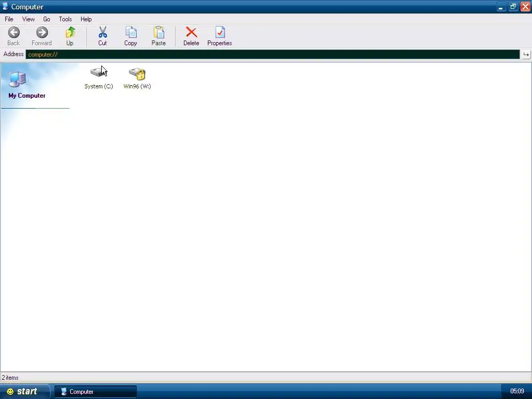Select the Win96 (W:) locked drive
Image resolution: width=532 pixels, height=399 pixels.
137,78
